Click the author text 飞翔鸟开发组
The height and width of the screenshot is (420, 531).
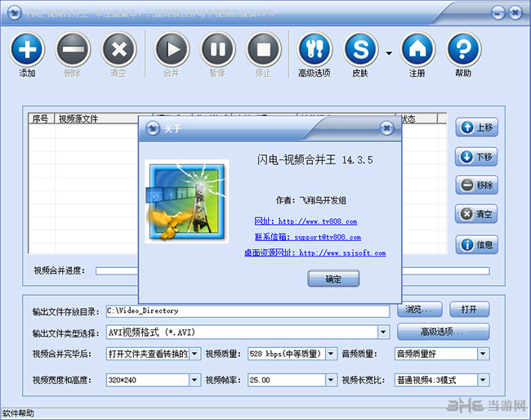(323, 200)
